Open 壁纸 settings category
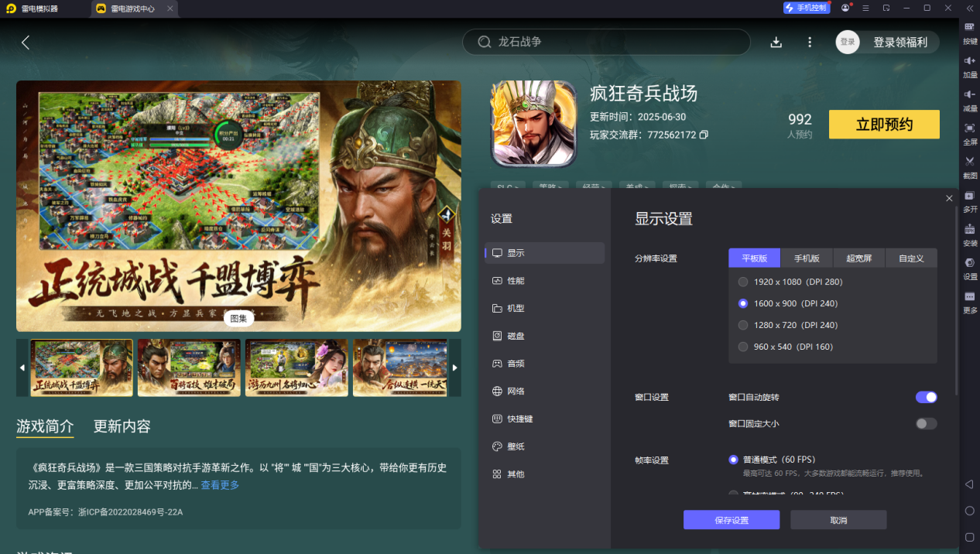 [545, 446]
